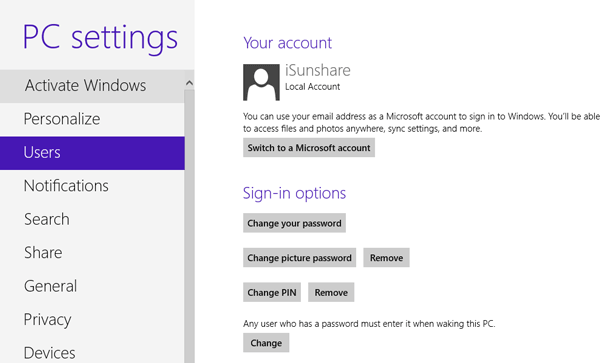Click the Your account heading
Image resolution: width=600 pixels, height=363 pixels.
point(287,43)
